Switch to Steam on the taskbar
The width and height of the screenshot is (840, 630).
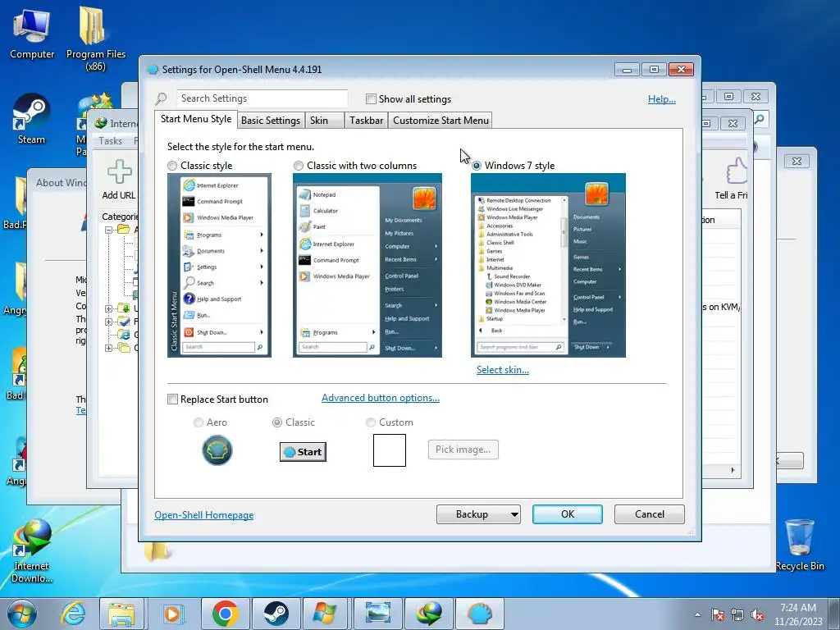click(276, 614)
